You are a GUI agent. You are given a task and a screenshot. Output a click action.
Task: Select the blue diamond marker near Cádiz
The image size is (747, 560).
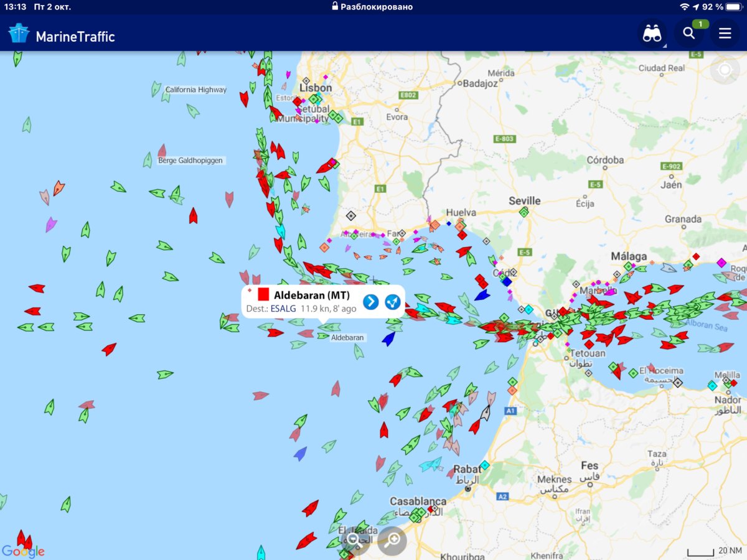(x=507, y=281)
